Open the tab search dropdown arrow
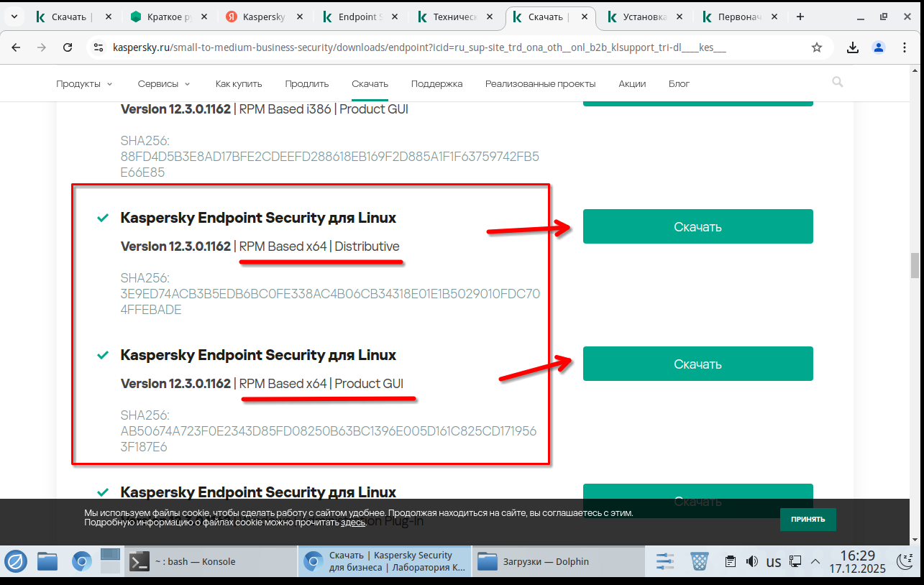Image resolution: width=924 pixels, height=585 pixels. [x=14, y=17]
